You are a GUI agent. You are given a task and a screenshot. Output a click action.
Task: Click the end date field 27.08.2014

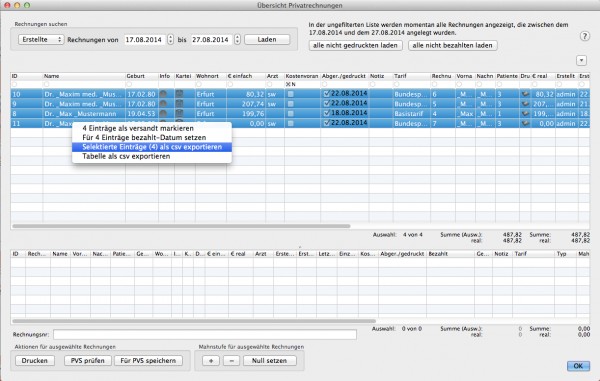212,39
